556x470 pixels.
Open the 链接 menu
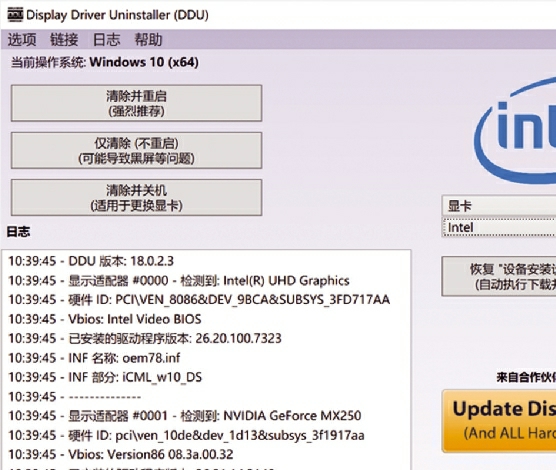(64, 39)
